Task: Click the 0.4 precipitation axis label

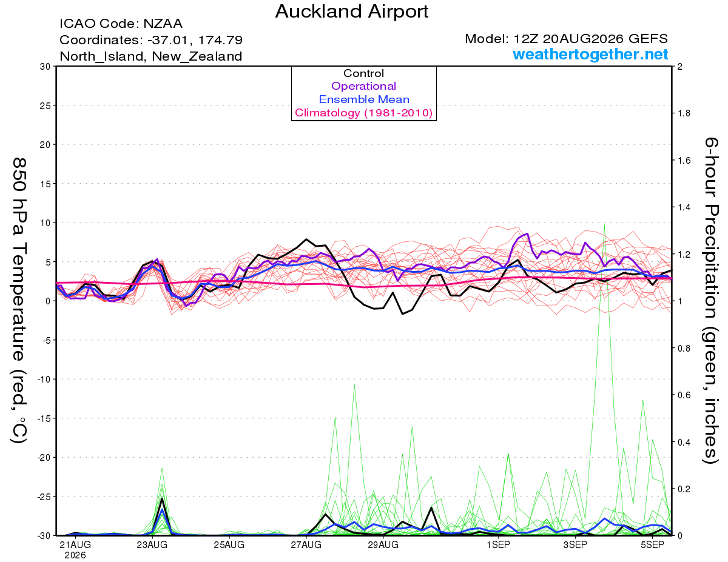Action: 683,442
